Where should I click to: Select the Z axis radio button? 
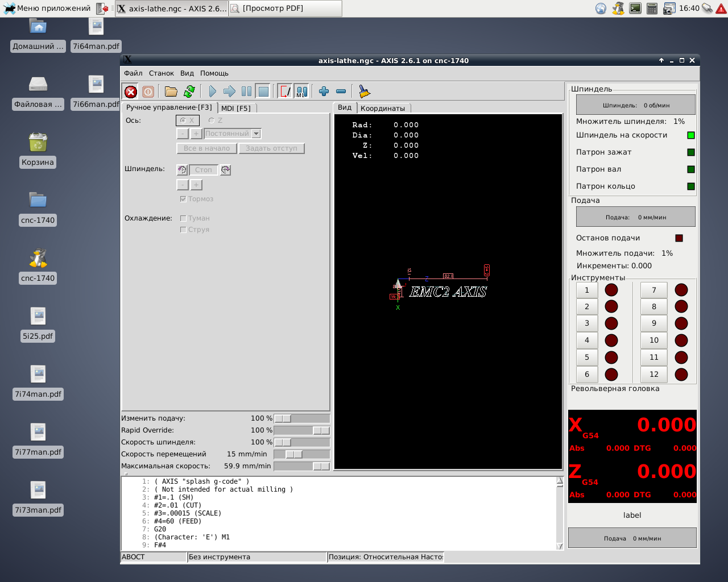coord(212,120)
